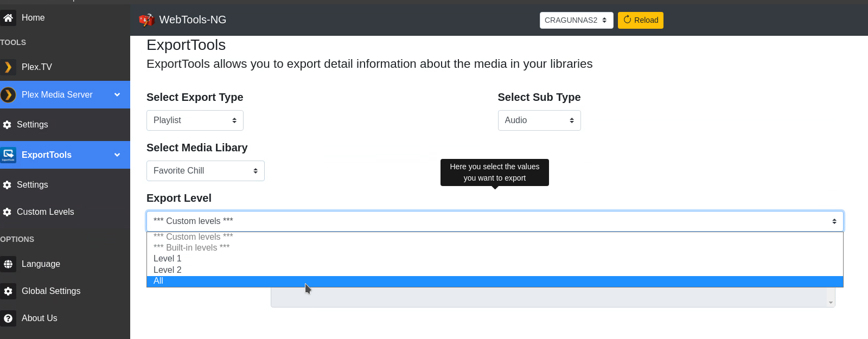Click the WebTools-NG logo icon

pyautogui.click(x=146, y=20)
